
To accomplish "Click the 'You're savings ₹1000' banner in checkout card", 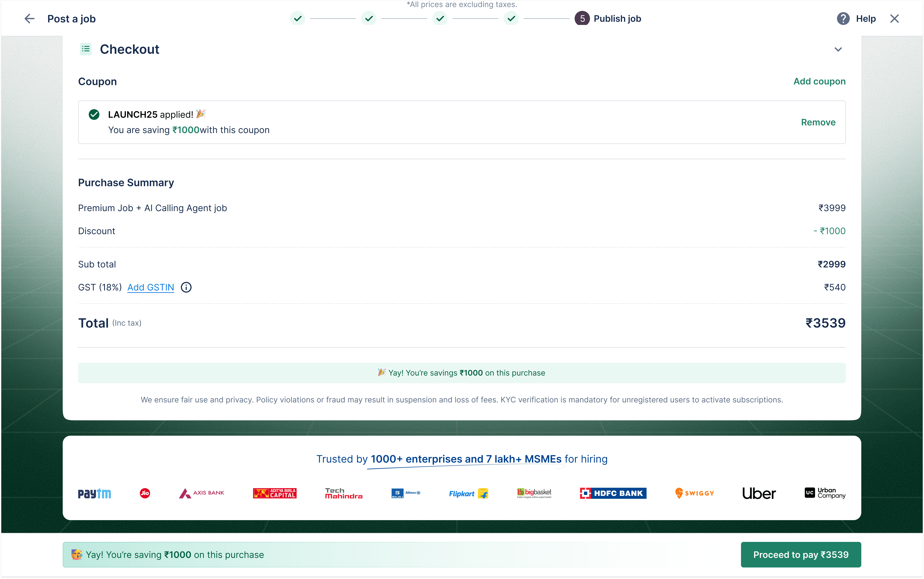I will point(462,373).
